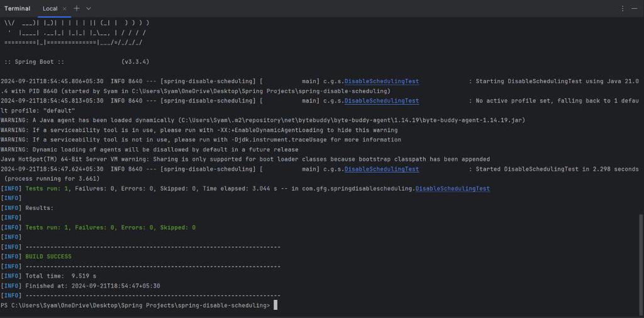
Task: Click the Finished at timestamp line
Action: 92,286
